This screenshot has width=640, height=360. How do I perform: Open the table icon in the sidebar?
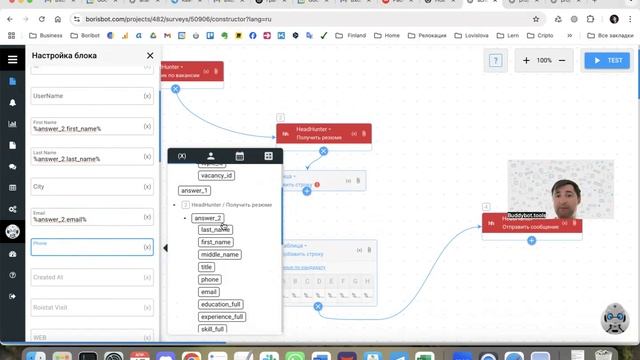click(x=12, y=188)
